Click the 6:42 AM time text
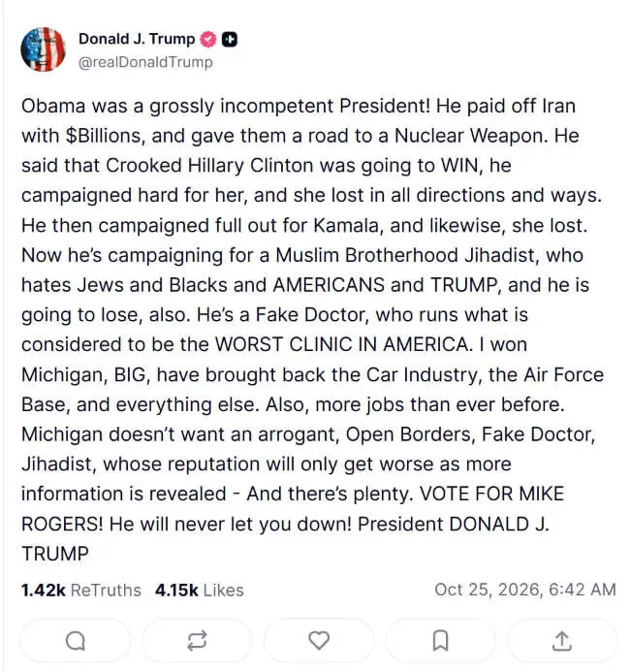The image size is (631, 672). [x=583, y=590]
